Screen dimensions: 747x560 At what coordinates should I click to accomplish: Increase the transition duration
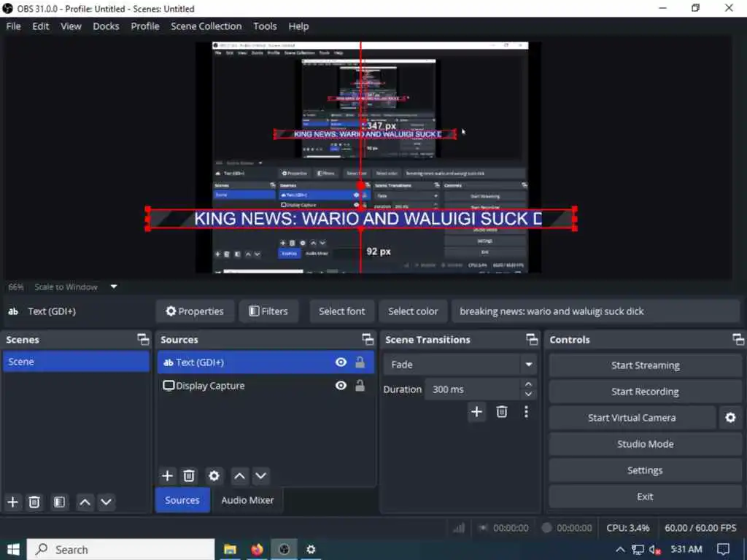point(528,384)
